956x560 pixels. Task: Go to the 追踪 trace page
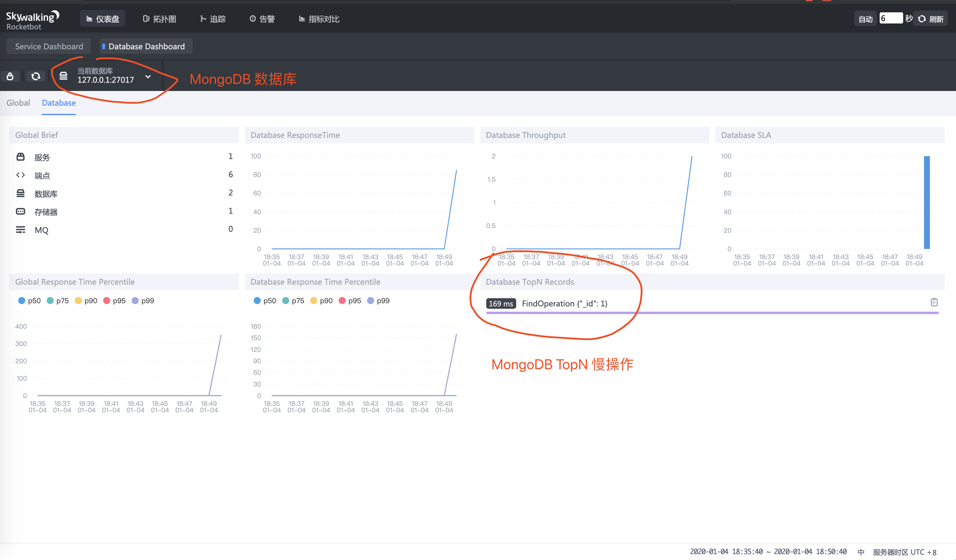click(213, 18)
